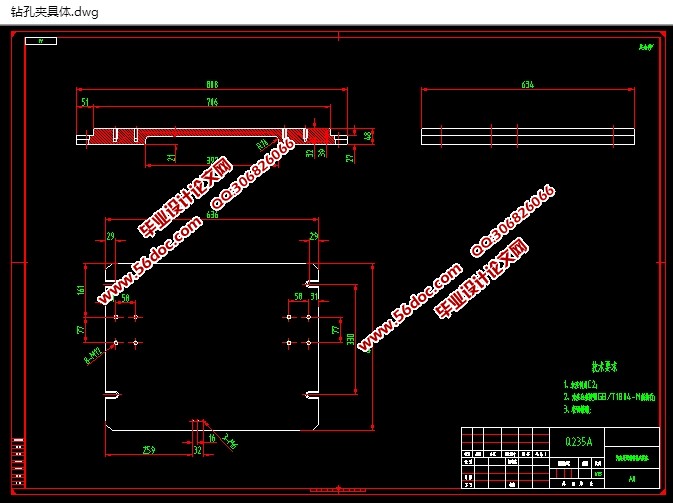
Task: Click the second technical requirement line
Action: click(x=610, y=397)
